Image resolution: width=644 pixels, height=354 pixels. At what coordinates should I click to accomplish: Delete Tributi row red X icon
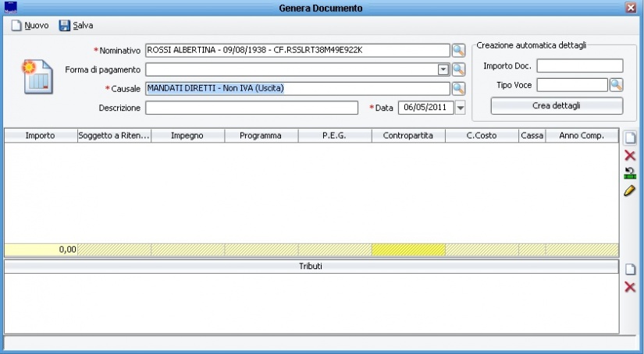point(630,288)
